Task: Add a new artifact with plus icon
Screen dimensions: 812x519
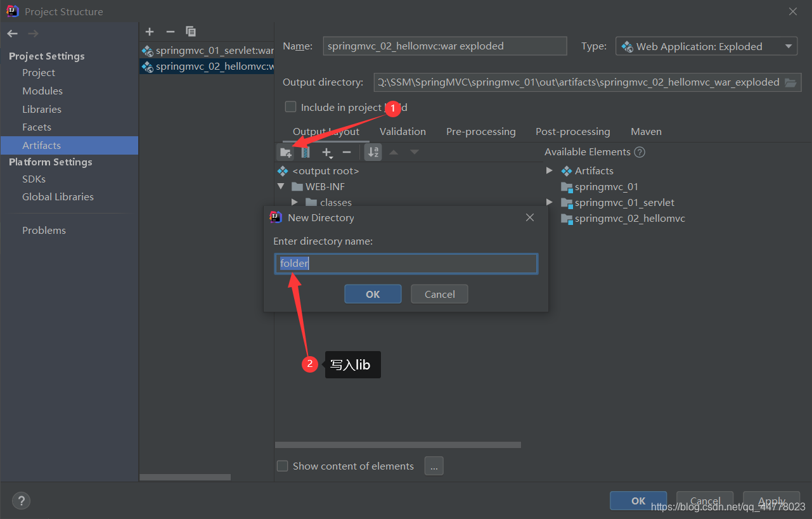Action: [150, 32]
